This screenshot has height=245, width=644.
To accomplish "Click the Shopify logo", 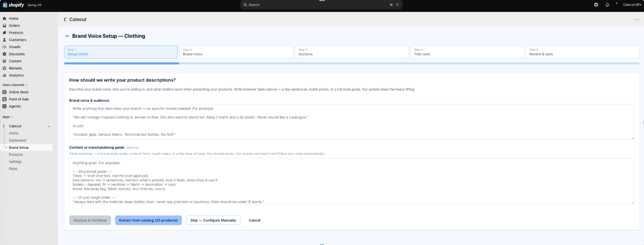I will coord(13,5).
